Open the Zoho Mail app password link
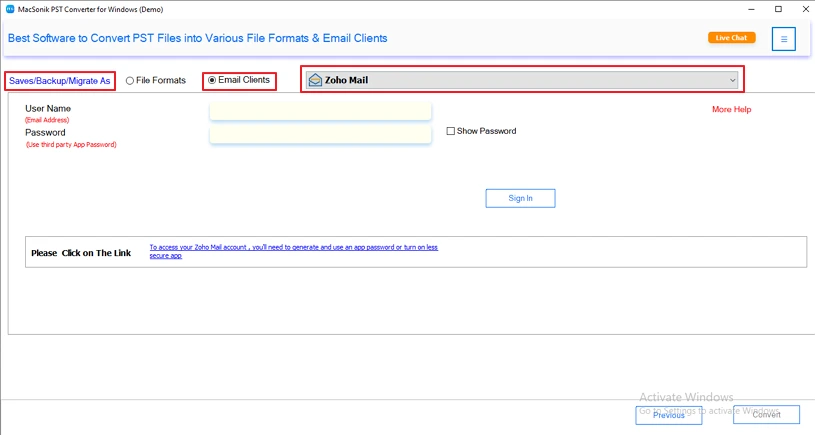 pos(294,251)
